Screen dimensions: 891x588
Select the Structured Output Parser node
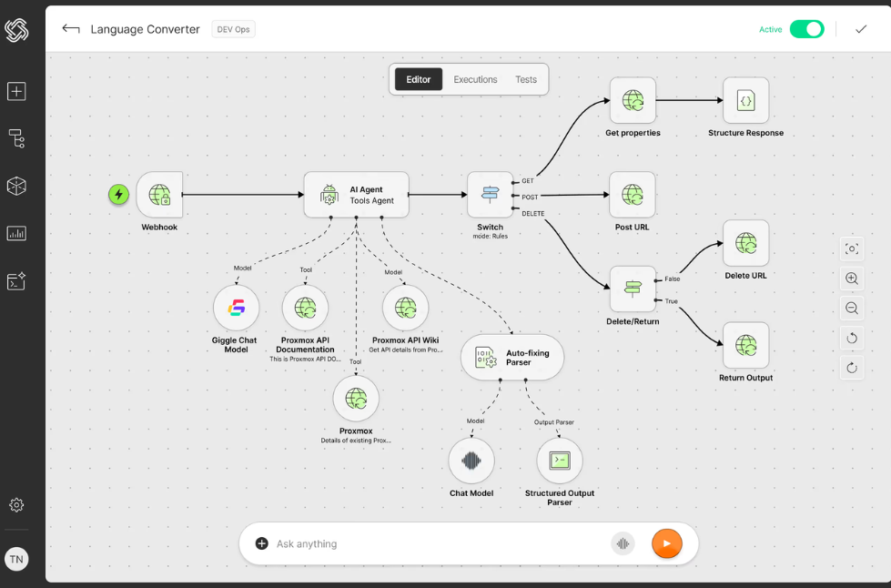pos(560,461)
